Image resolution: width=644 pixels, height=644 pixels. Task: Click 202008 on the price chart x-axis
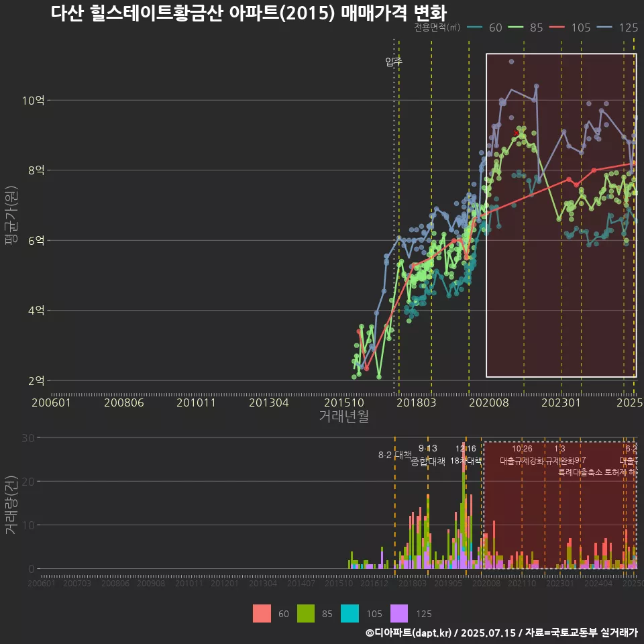(x=489, y=402)
